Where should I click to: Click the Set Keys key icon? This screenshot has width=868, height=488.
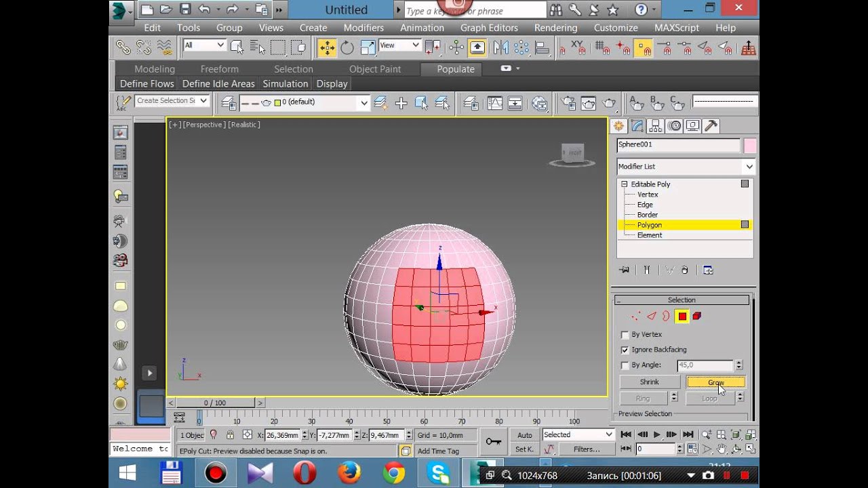[493, 442]
